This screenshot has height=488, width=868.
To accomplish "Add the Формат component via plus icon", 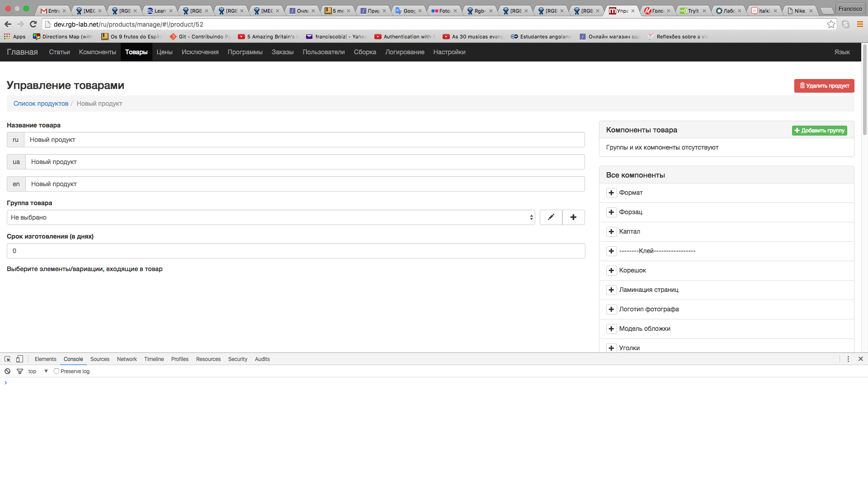I will point(611,193).
